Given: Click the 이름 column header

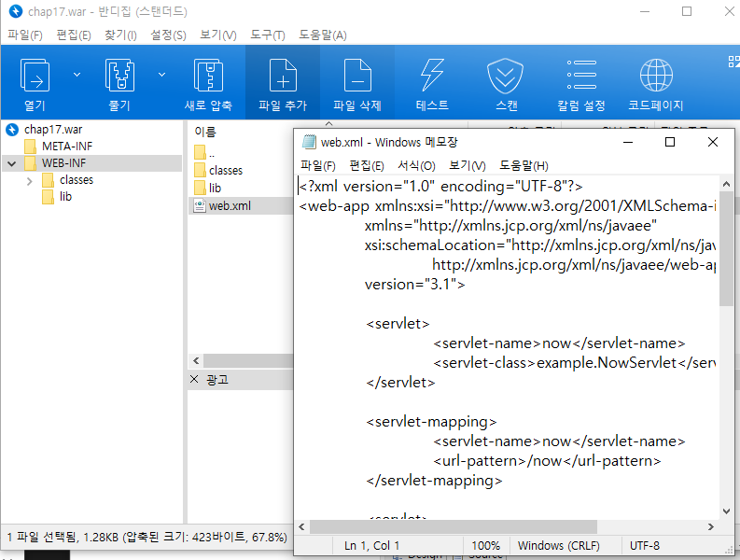Looking at the screenshot, I should (205, 132).
